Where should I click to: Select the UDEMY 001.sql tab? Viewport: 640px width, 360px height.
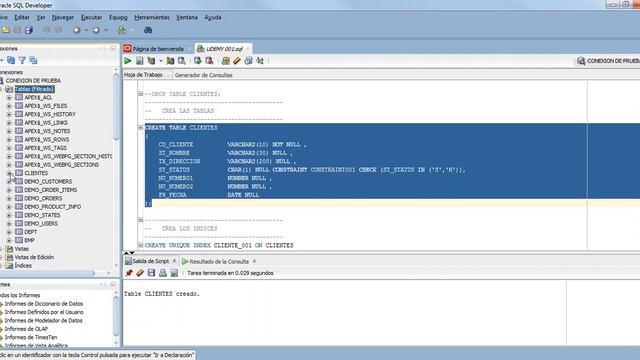click(x=224, y=49)
